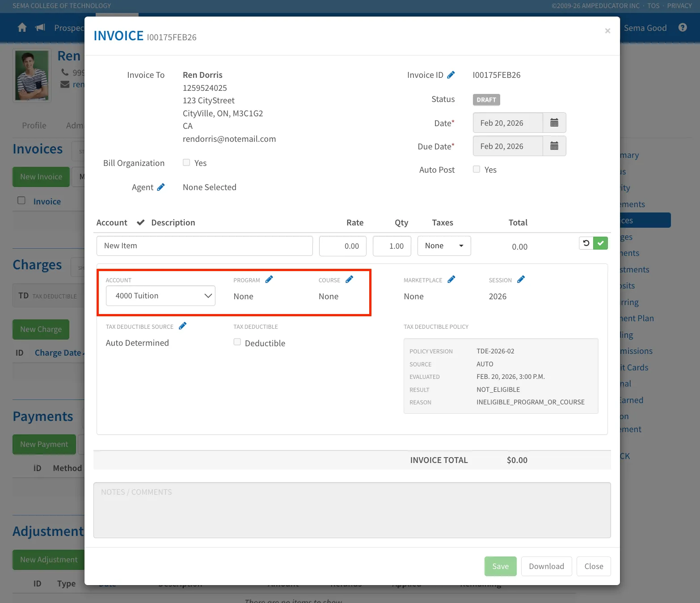Image resolution: width=700 pixels, height=603 pixels.
Task: Click the New Adjustment button
Action: tap(49, 560)
